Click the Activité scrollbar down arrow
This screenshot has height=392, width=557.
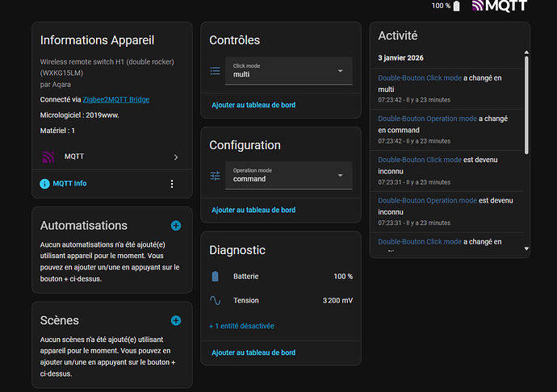(526, 249)
